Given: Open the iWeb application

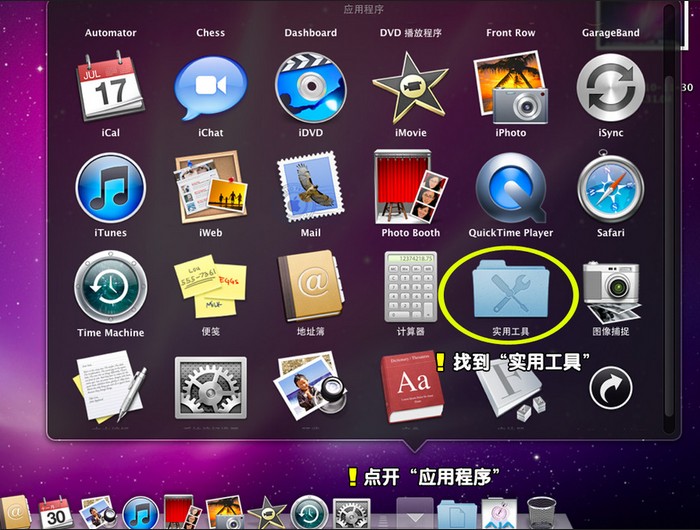Looking at the screenshot, I should 210,188.
